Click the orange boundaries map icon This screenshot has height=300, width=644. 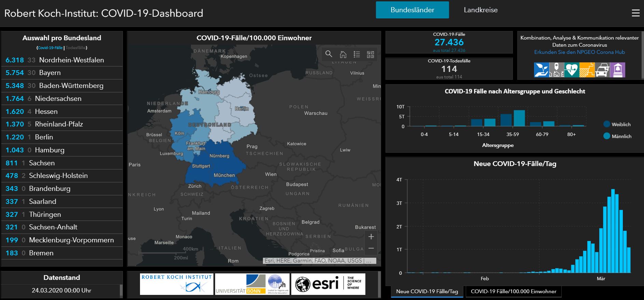click(x=587, y=70)
